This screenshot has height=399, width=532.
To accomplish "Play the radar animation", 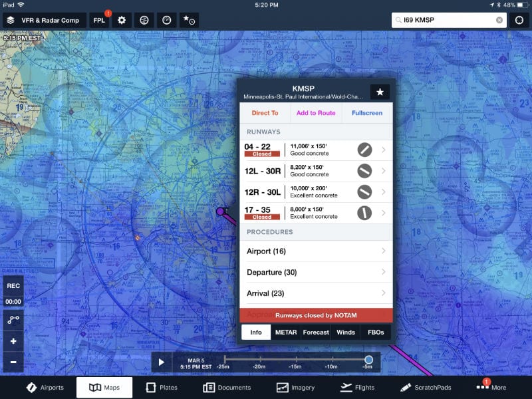I will click(x=162, y=362).
